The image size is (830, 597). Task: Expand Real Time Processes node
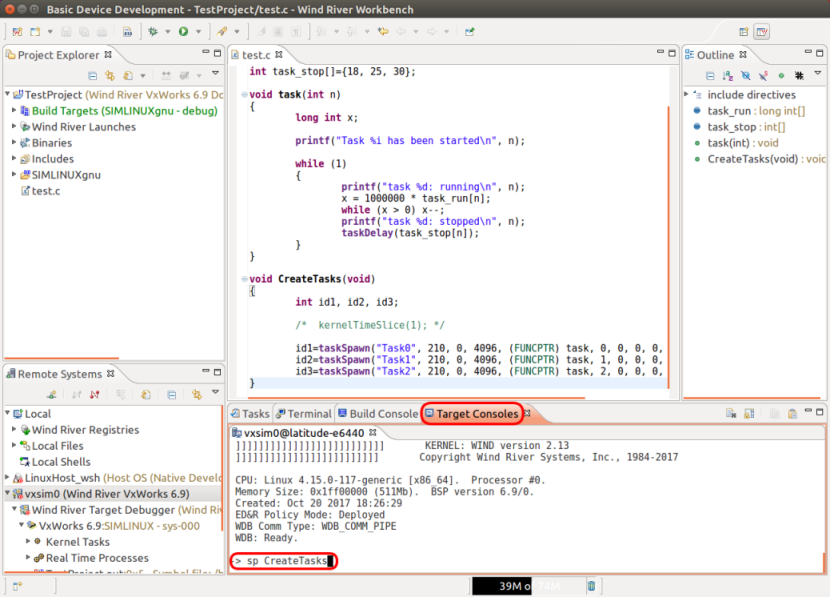click(28, 557)
